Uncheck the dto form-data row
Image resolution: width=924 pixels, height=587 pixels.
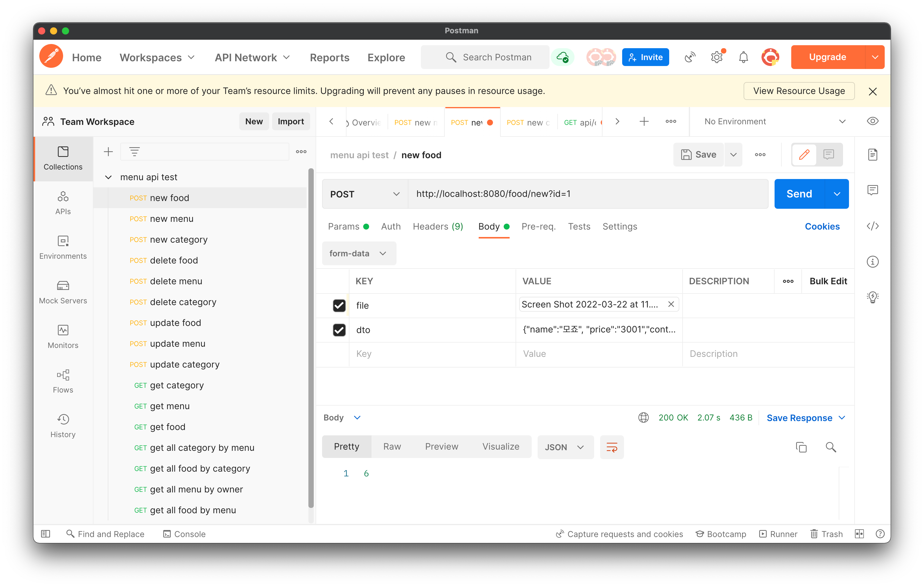339,330
